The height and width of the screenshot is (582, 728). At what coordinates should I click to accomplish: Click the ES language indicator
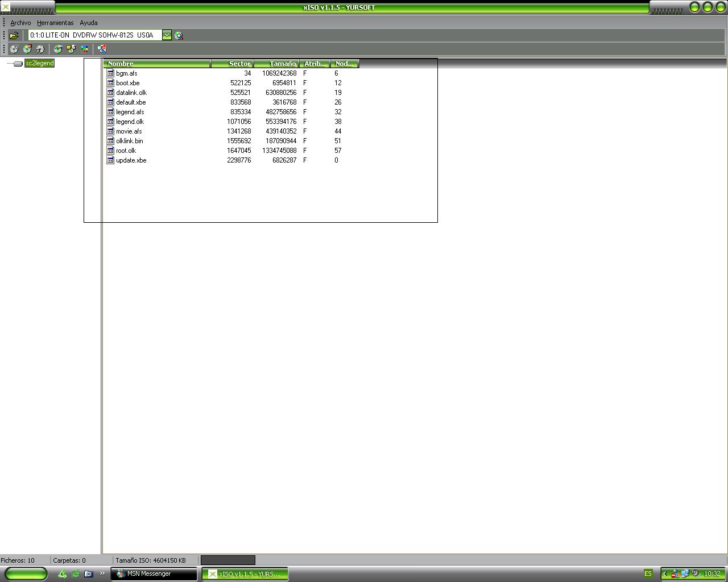(648, 574)
